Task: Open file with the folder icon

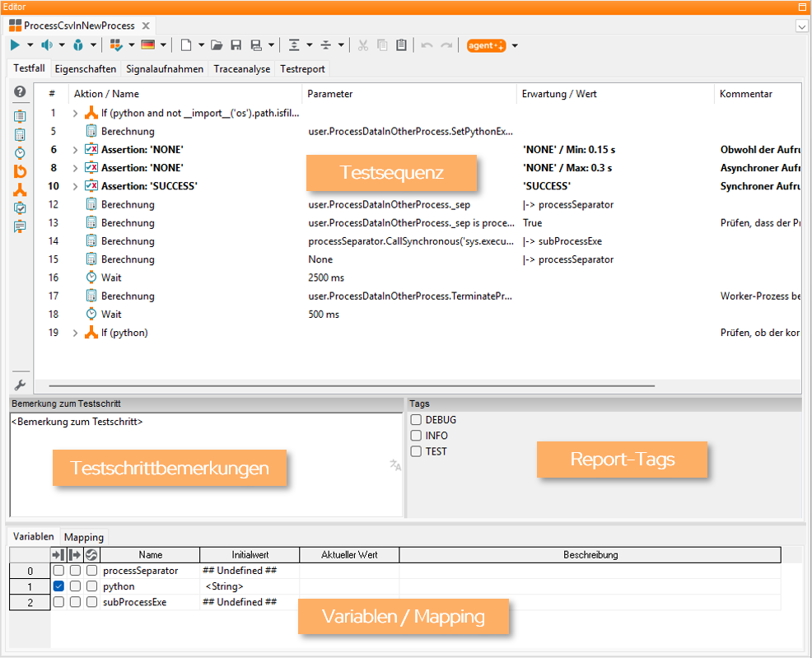Action: (x=217, y=45)
